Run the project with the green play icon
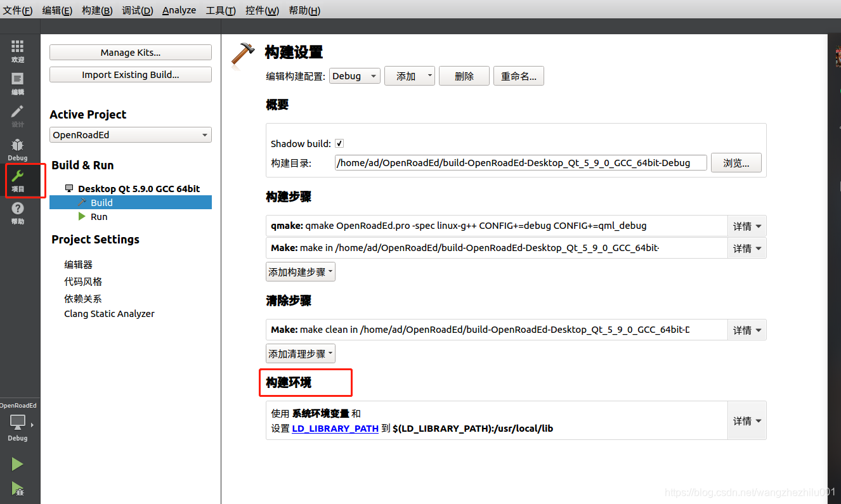This screenshot has height=504, width=841. [x=17, y=463]
